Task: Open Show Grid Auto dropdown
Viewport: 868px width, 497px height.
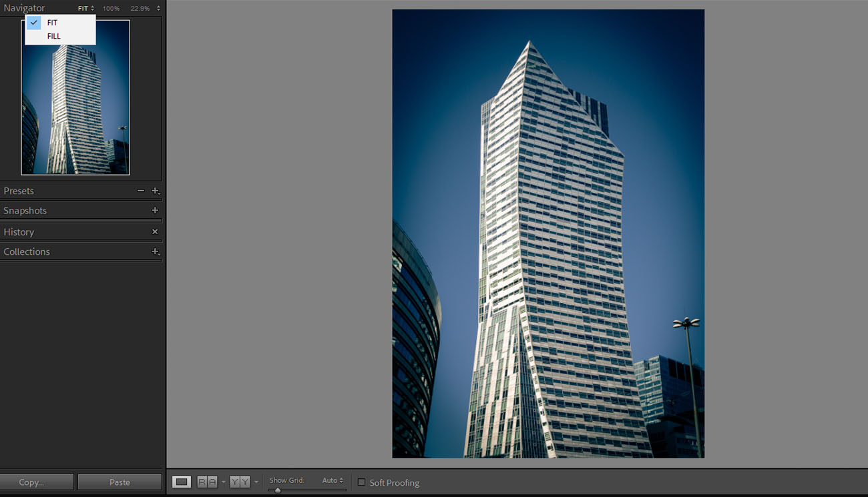Action: (333, 480)
